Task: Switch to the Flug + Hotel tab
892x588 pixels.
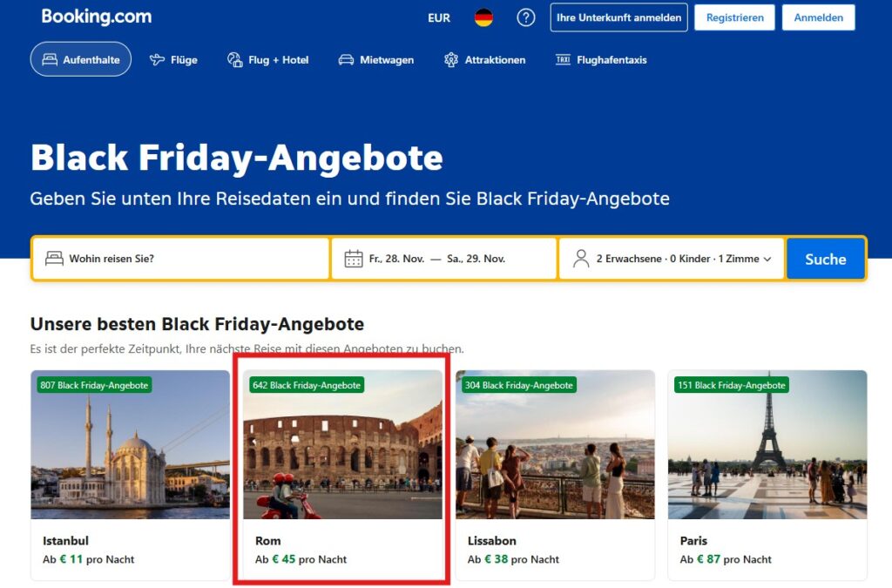Action: (268, 60)
